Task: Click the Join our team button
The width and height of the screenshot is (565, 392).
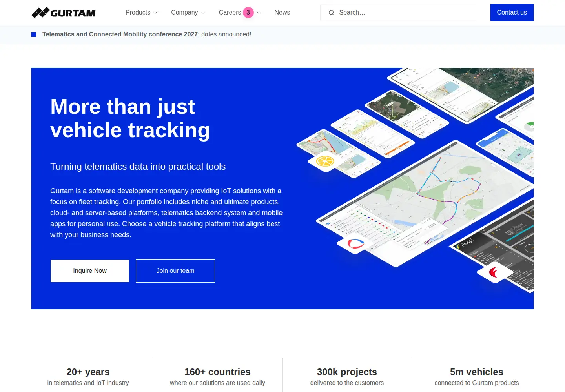Action: coord(175,271)
